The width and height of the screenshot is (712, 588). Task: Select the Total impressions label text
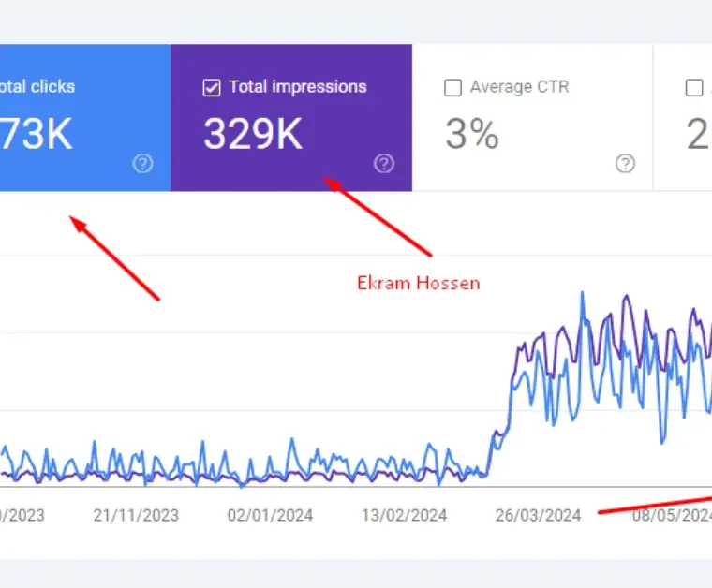pos(297,87)
